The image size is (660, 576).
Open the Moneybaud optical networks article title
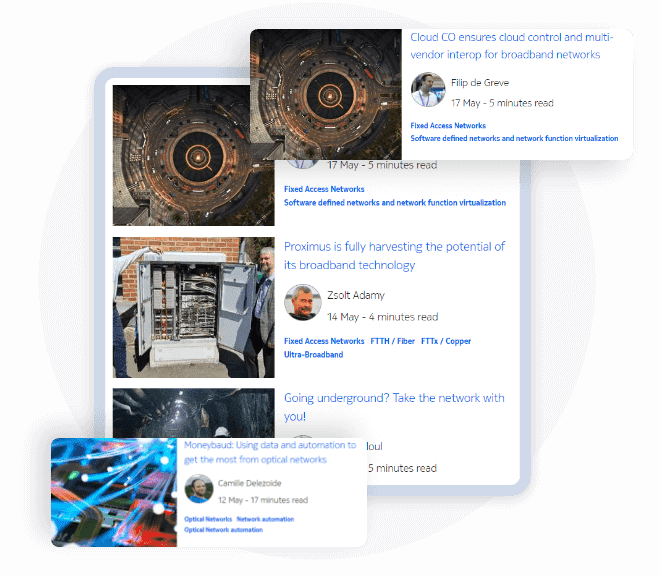coord(270,452)
